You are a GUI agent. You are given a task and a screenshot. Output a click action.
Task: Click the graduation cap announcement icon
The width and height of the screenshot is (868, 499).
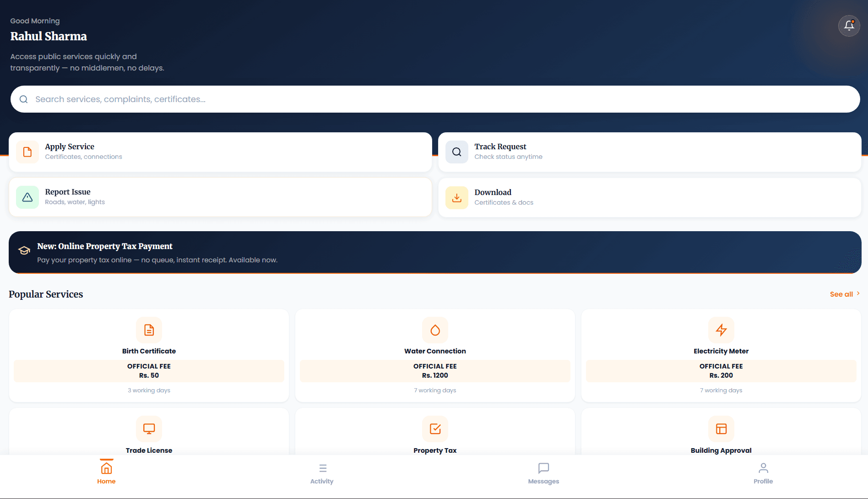[24, 250]
